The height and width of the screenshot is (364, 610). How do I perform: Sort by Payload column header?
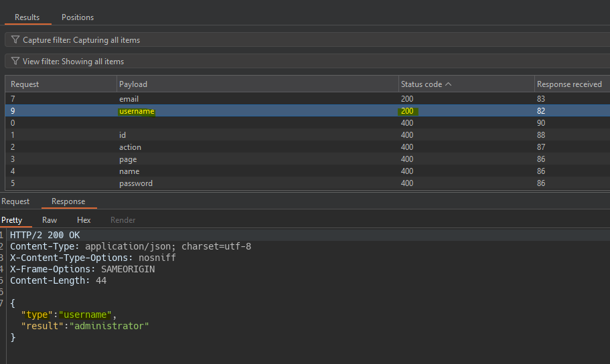133,84
